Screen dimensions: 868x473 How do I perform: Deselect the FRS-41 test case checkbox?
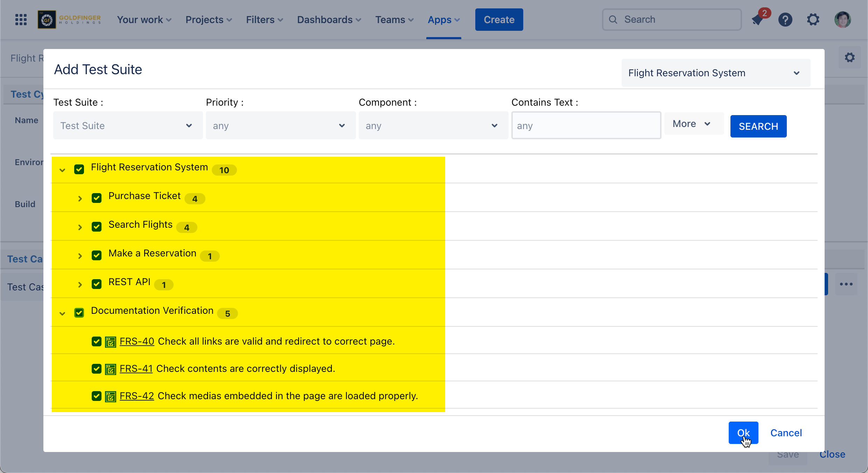click(x=97, y=369)
